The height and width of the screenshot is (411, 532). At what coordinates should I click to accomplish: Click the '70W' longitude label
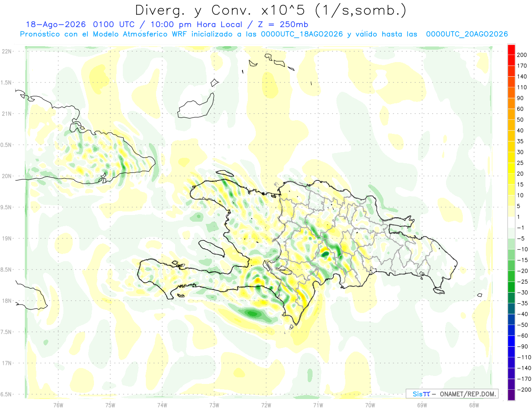370,406
